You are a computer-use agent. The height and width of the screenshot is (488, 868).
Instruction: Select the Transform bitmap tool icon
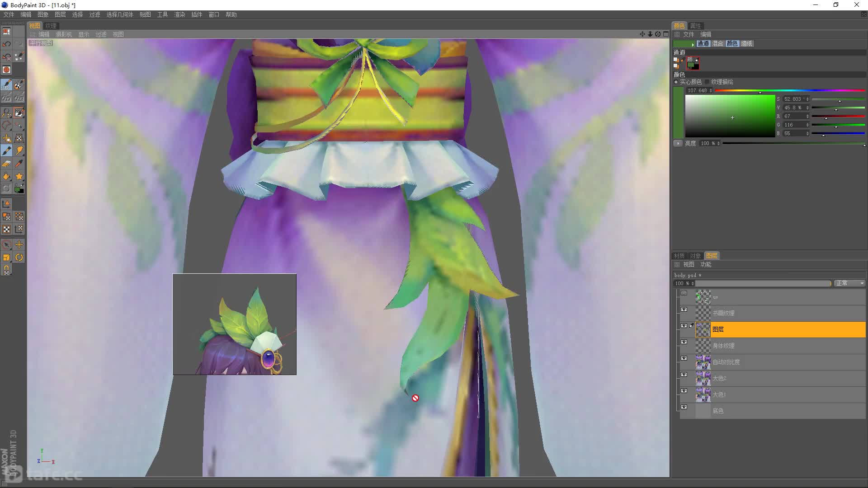(19, 138)
